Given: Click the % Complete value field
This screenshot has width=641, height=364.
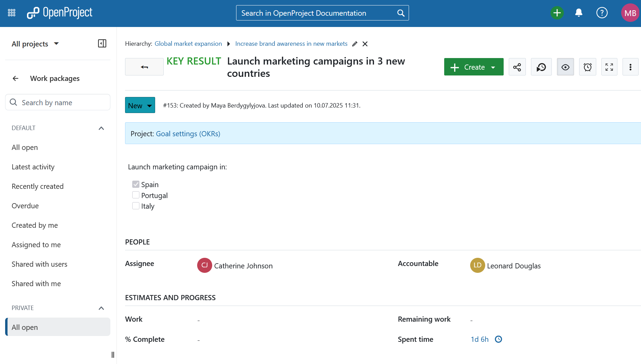Looking at the screenshot, I should tap(199, 340).
